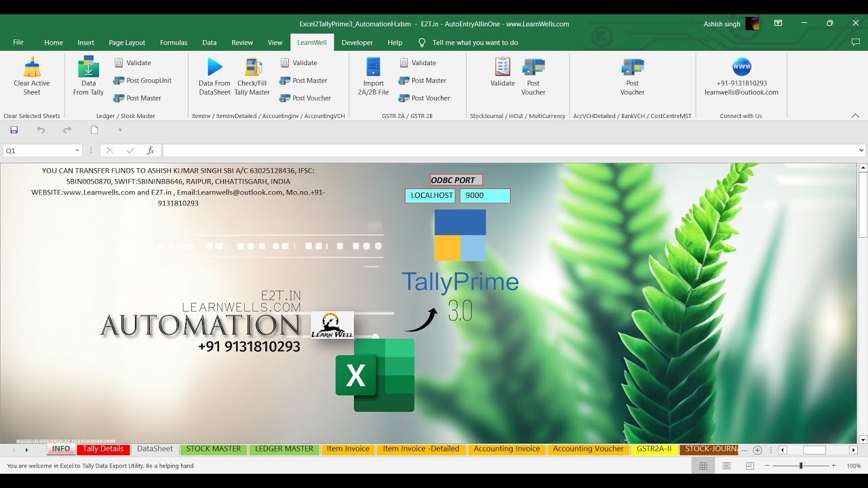868x488 pixels.
Task: Click Data From DataSheet arrow icon
Action: click(214, 67)
